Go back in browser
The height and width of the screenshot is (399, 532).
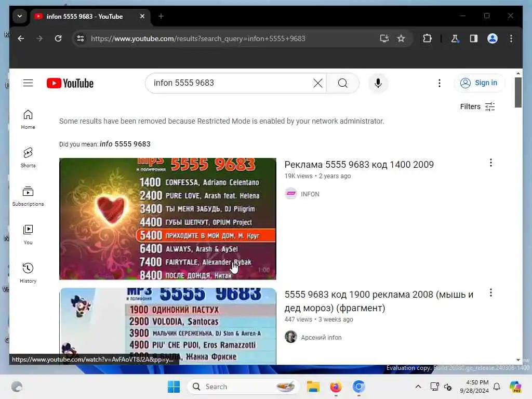coord(21,38)
